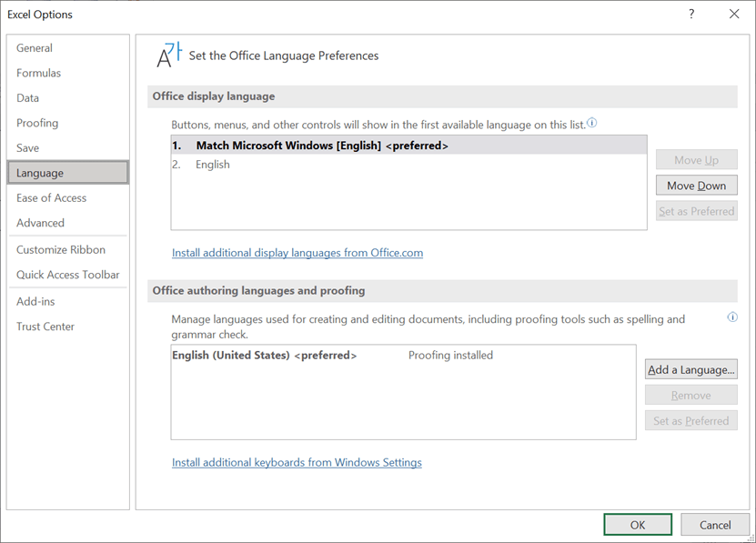Viewport: 756px width, 543px height.
Task: Open the Advanced options category
Action: click(40, 223)
